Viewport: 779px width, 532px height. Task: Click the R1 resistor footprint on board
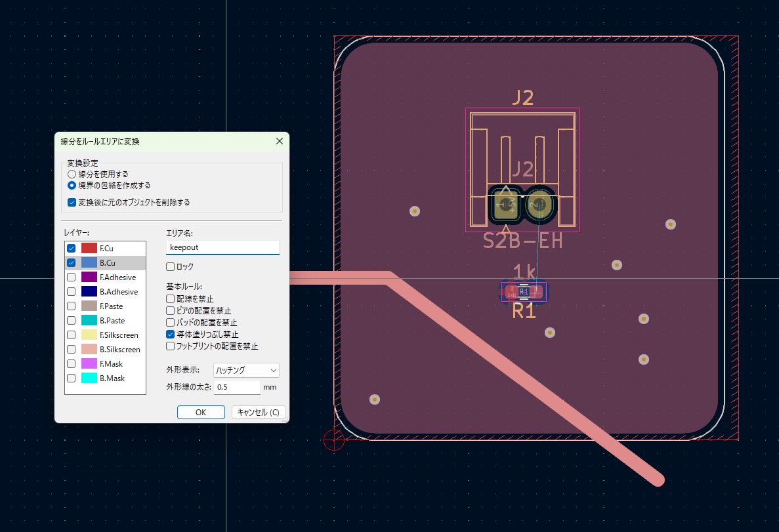click(x=524, y=292)
